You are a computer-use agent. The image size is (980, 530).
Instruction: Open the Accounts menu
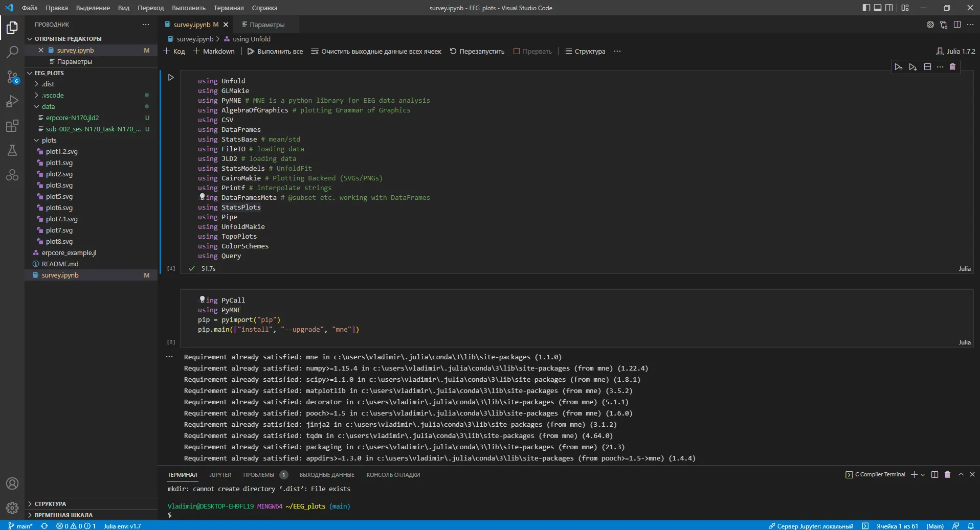12,483
